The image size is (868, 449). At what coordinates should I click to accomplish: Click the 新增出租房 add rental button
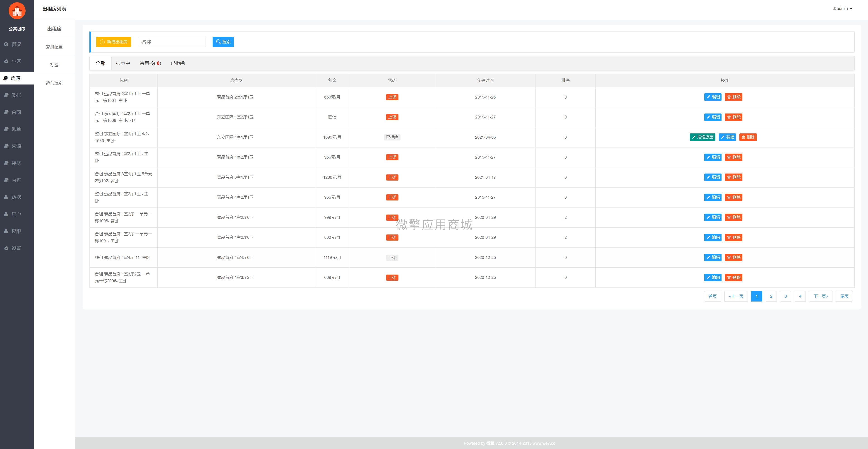114,42
